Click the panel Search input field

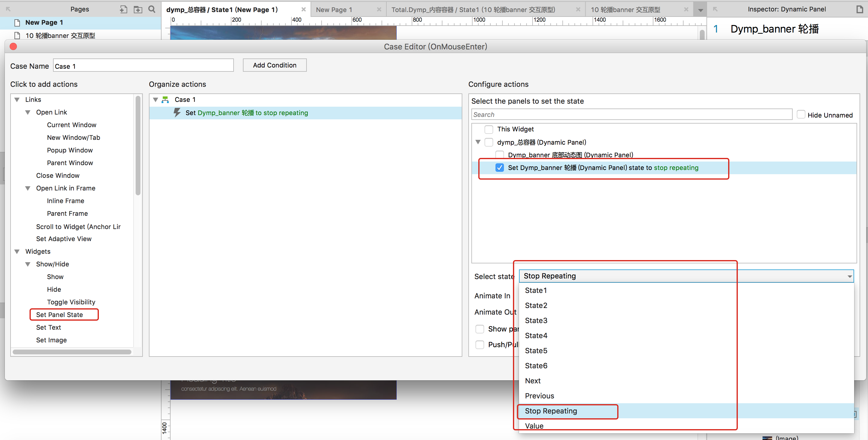[631, 115]
